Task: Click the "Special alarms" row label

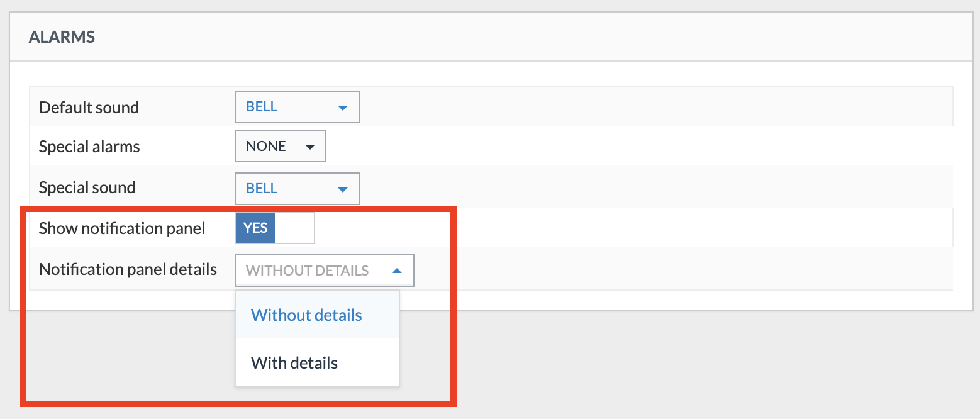Action: (x=89, y=147)
